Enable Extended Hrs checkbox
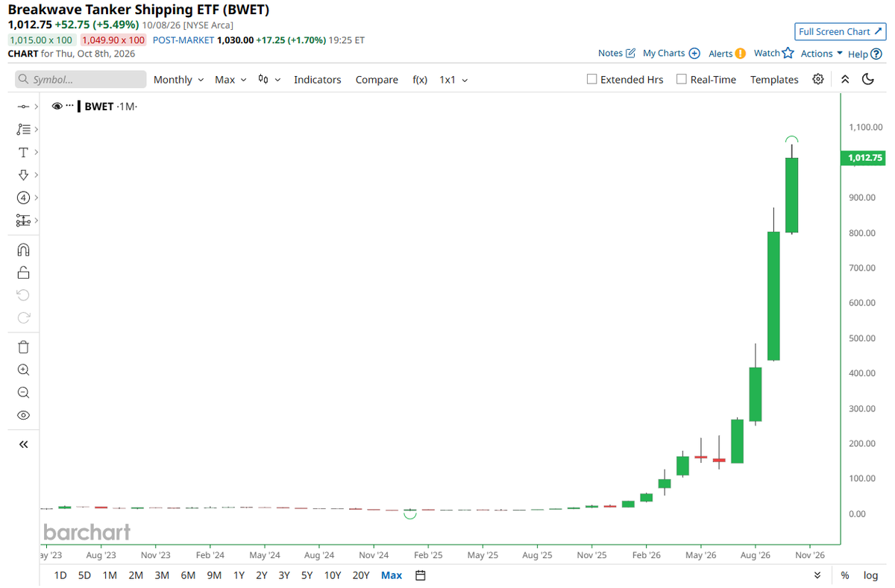 591,79
